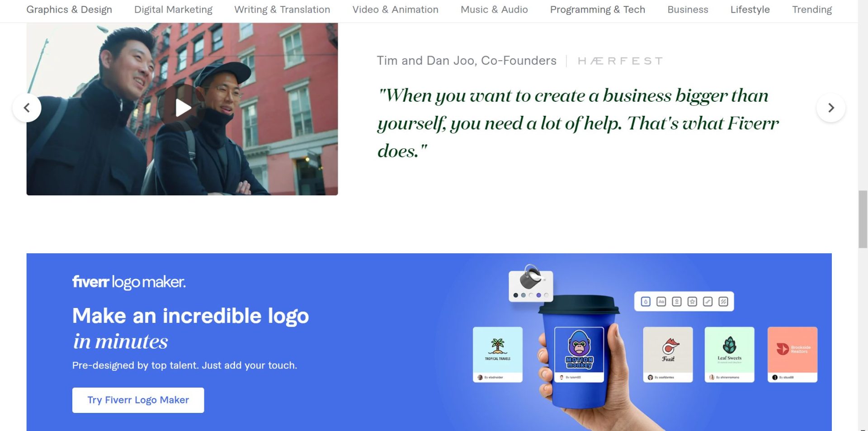
Task: Click the diagonal stripes pattern icon in the logo toolbar
Action: pyautogui.click(x=723, y=302)
